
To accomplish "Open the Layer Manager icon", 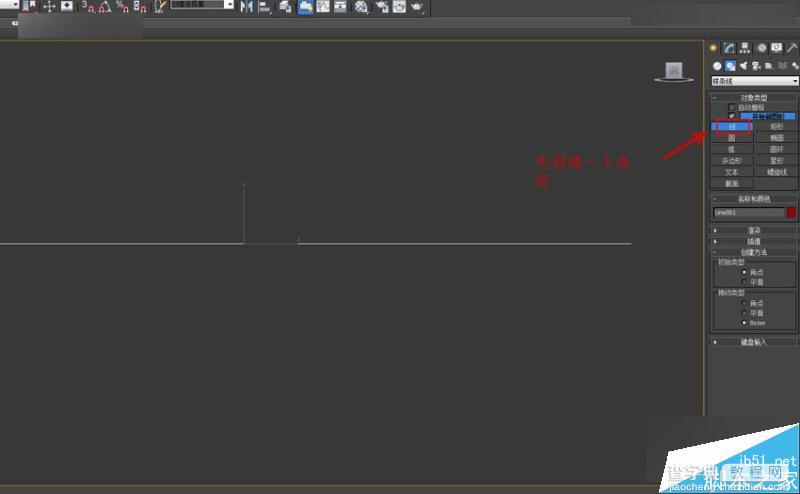I will [286, 7].
